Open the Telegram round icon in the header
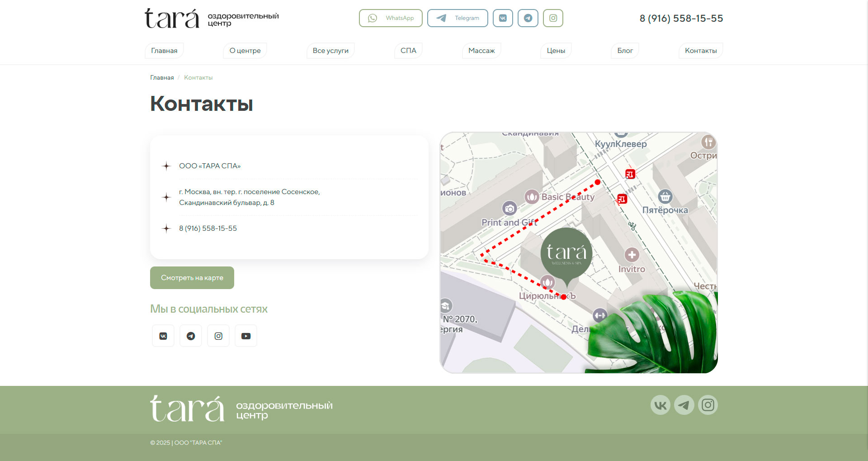Viewport: 868px width, 461px height. (528, 18)
